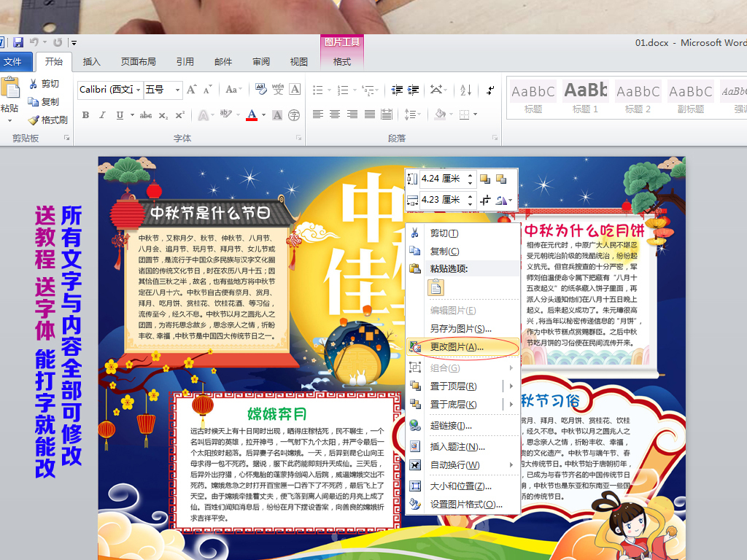
Task: Click the Pinyin guide (拼音指南) icon
Action: (x=277, y=89)
